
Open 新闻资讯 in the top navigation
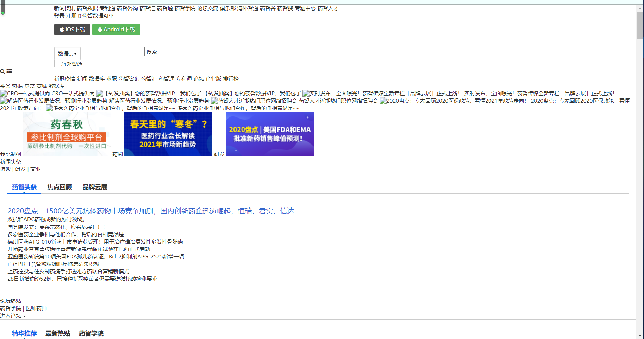click(x=64, y=8)
